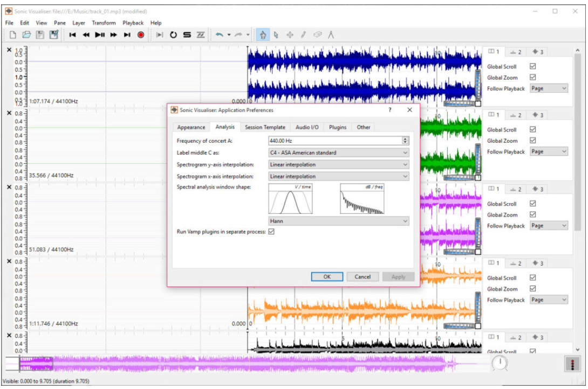Open the Label middle C as dropdown
The image size is (588, 389).
point(338,152)
